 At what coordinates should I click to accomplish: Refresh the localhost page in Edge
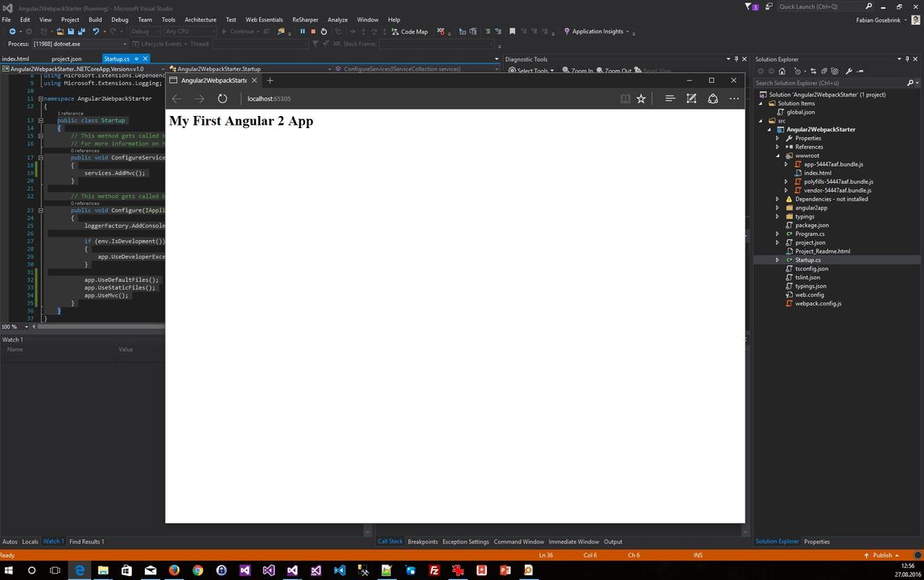point(222,98)
